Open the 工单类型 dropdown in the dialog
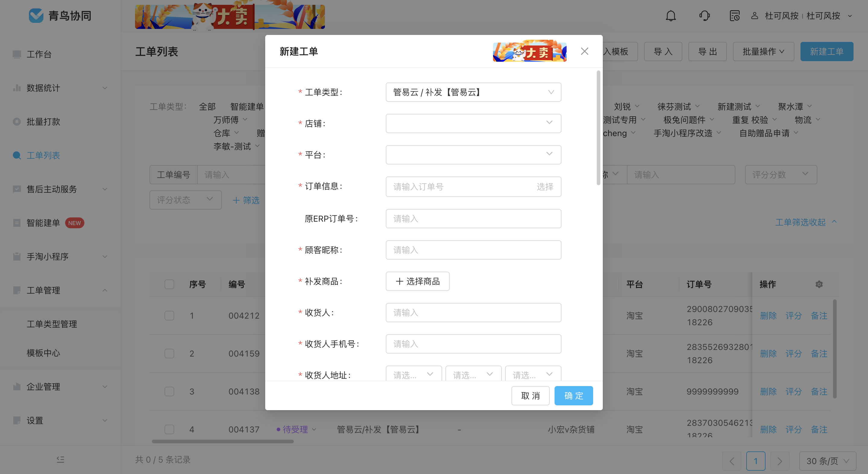 pos(473,92)
